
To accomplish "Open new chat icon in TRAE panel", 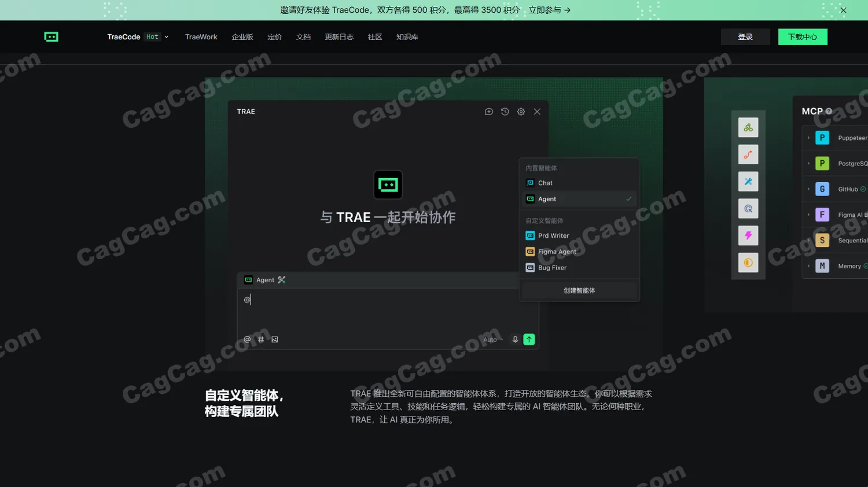I will (489, 112).
